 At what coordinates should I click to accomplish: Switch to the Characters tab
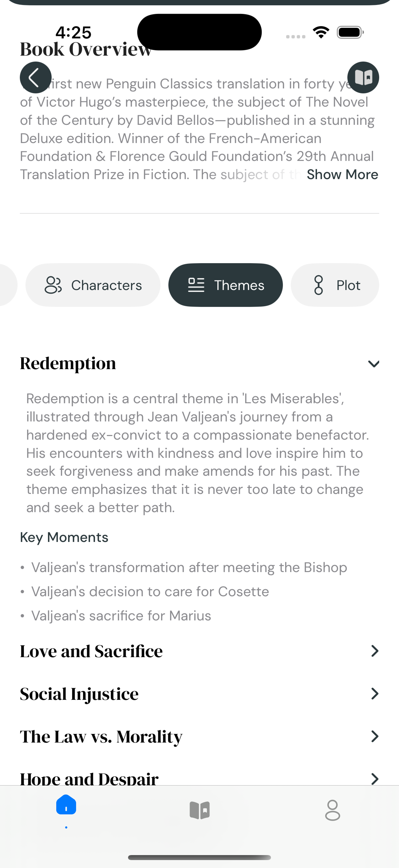93,285
